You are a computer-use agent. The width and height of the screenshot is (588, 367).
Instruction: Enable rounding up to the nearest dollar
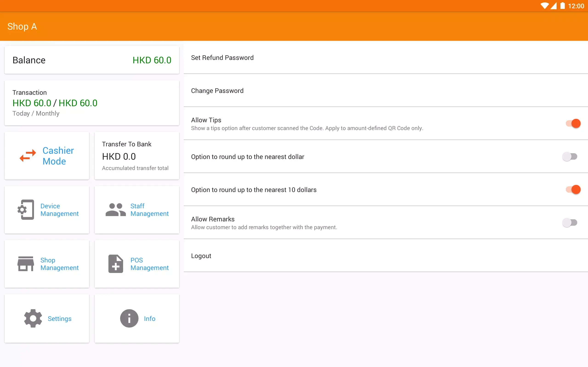(570, 157)
